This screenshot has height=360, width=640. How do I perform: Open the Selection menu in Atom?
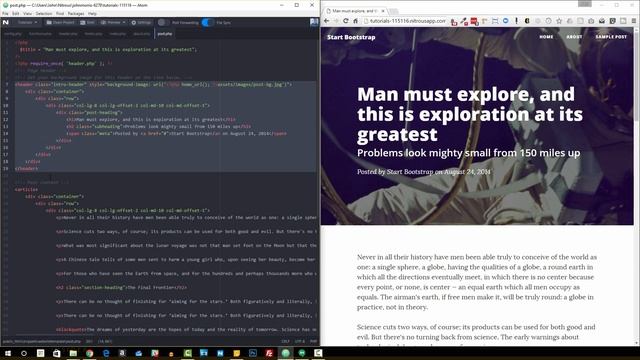[x=44, y=13]
